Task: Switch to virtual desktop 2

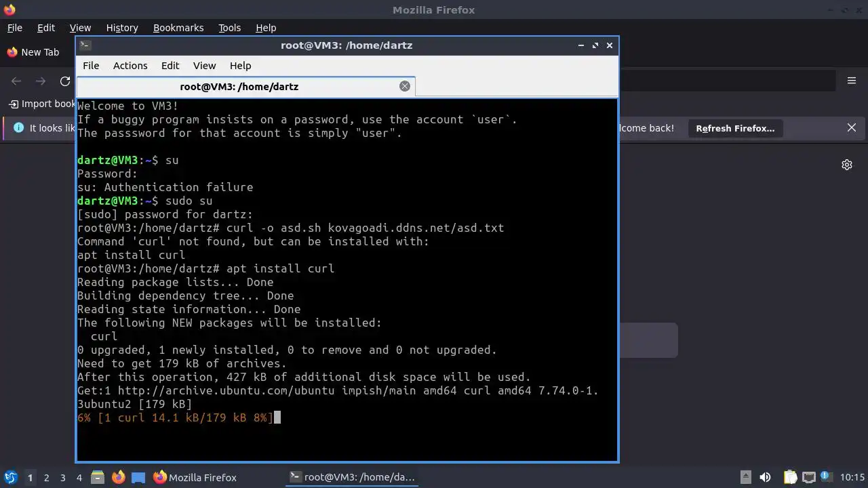Action: (x=46, y=477)
